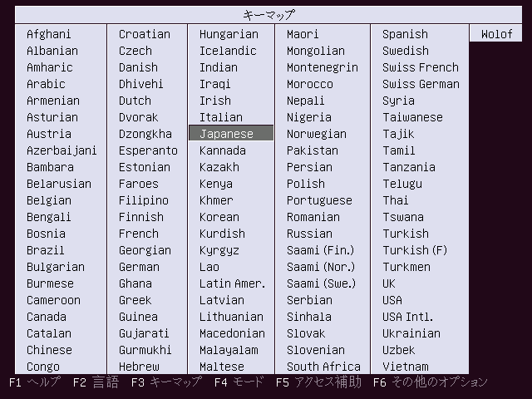Image resolution: width=532 pixels, height=399 pixels.
Task: Choose the Azerbaijani layout
Action: pyautogui.click(x=62, y=150)
